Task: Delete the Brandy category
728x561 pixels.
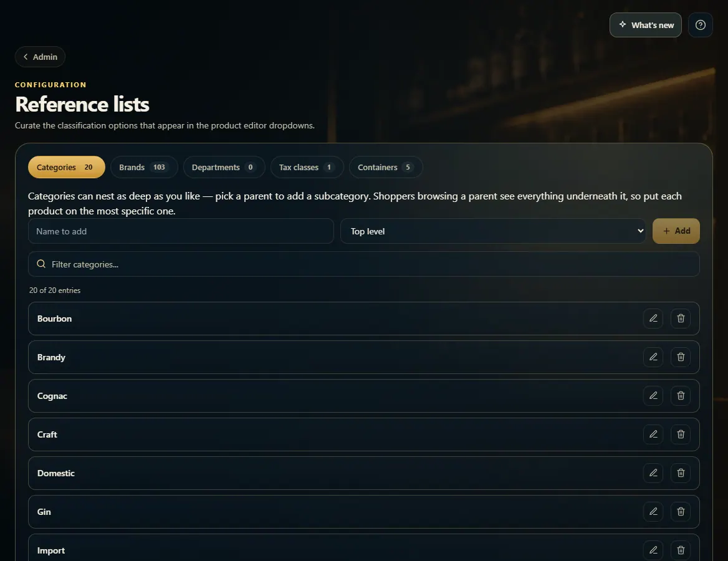Action: 680,357
